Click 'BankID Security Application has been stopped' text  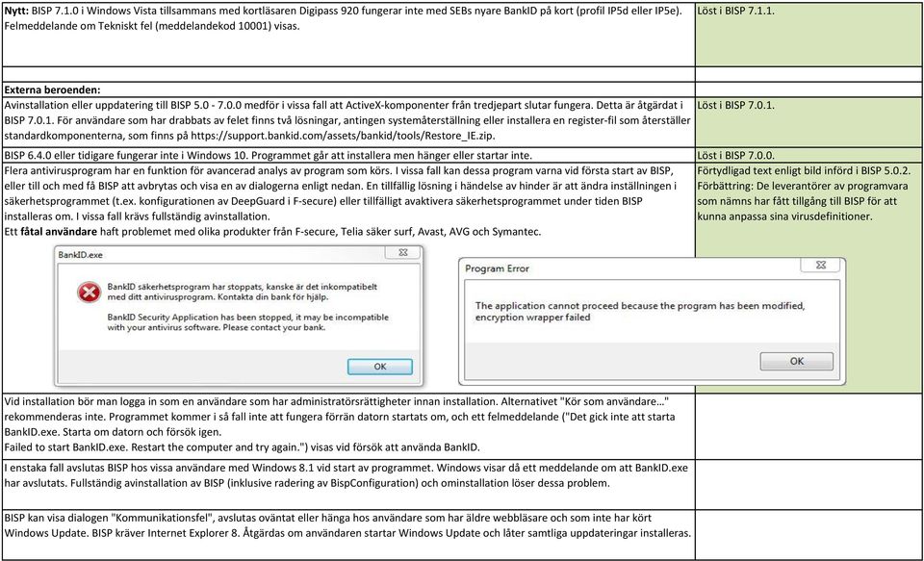248,321
